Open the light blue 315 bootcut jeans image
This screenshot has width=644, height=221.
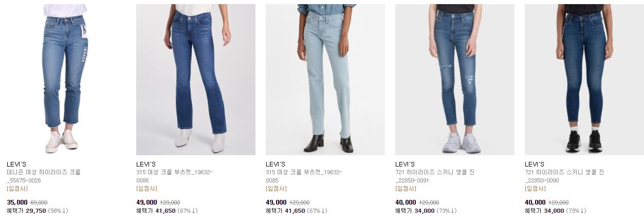pos(325,80)
